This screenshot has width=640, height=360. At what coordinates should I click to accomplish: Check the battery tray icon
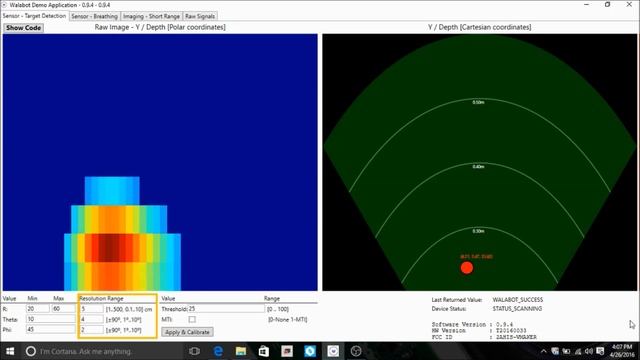[566, 351]
